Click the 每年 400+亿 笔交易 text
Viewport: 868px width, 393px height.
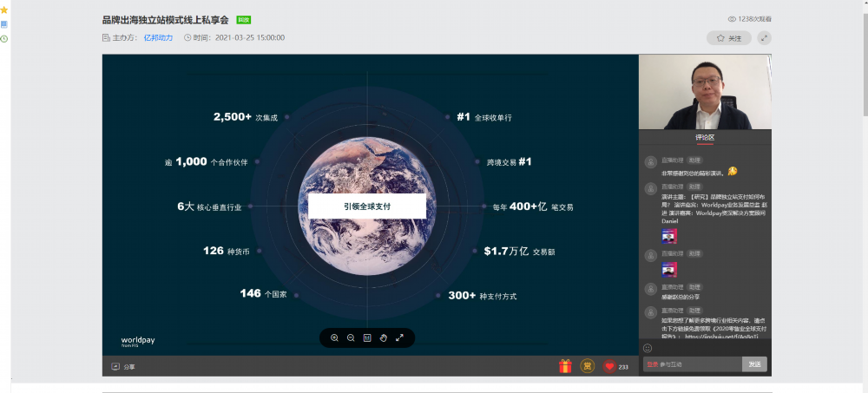pos(533,207)
